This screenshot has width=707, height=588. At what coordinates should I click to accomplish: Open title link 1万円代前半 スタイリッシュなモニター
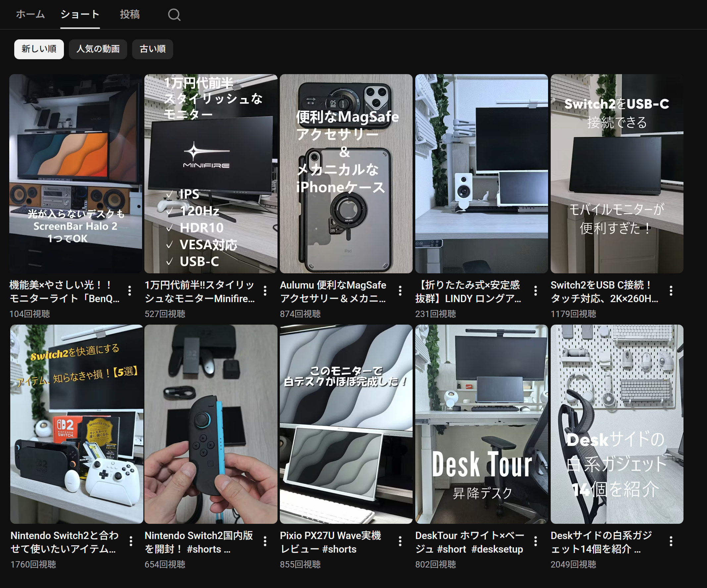pyautogui.click(x=200, y=292)
